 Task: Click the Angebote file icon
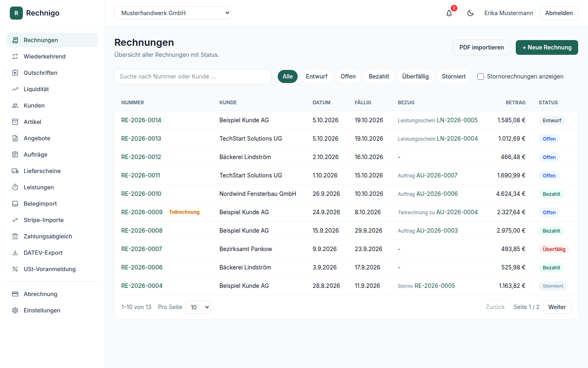pyautogui.click(x=15, y=138)
